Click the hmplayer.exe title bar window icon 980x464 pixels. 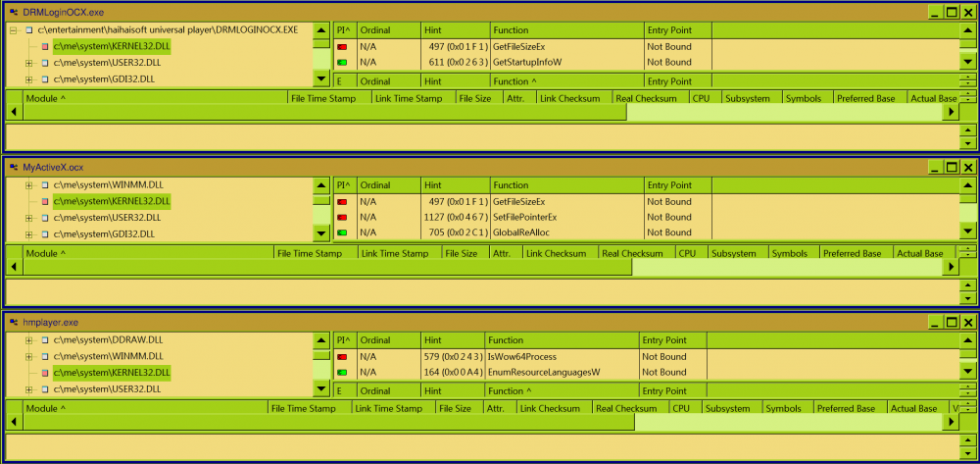click(x=13, y=322)
